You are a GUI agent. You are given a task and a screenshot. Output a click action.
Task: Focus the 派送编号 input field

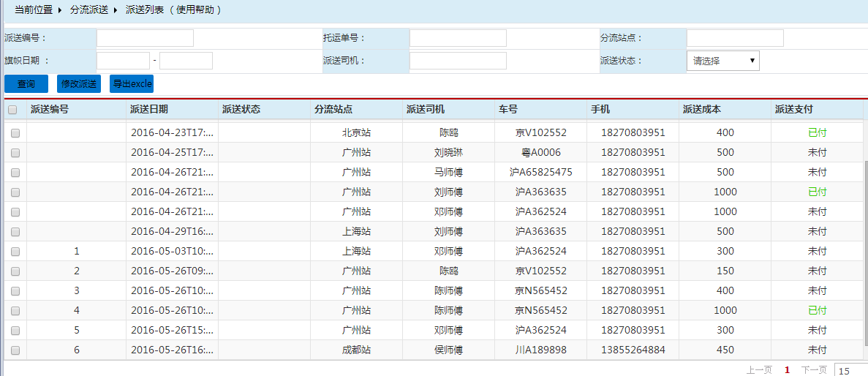(145, 38)
